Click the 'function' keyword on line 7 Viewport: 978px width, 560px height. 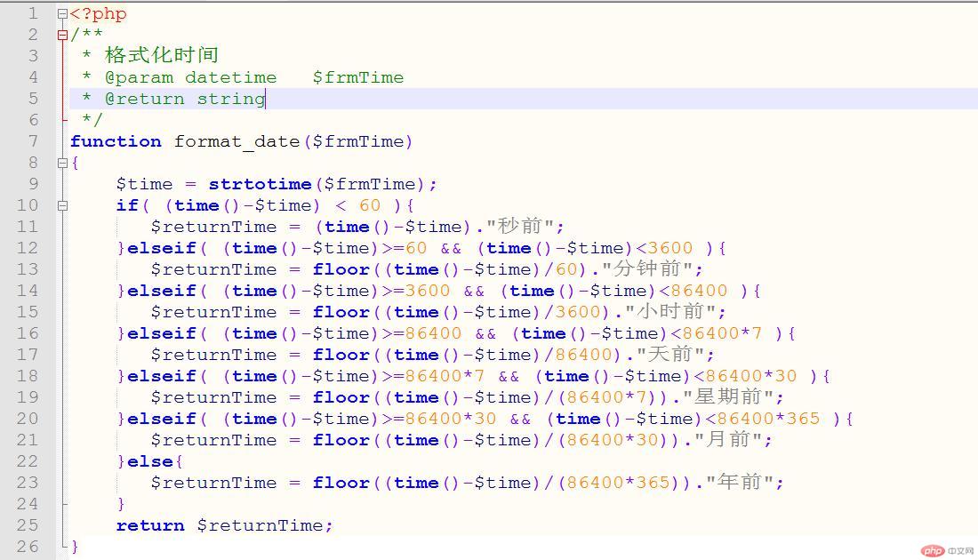[116, 141]
